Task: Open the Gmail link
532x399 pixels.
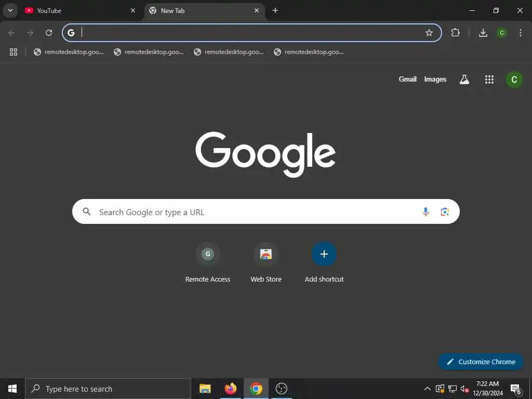Action: (x=407, y=79)
